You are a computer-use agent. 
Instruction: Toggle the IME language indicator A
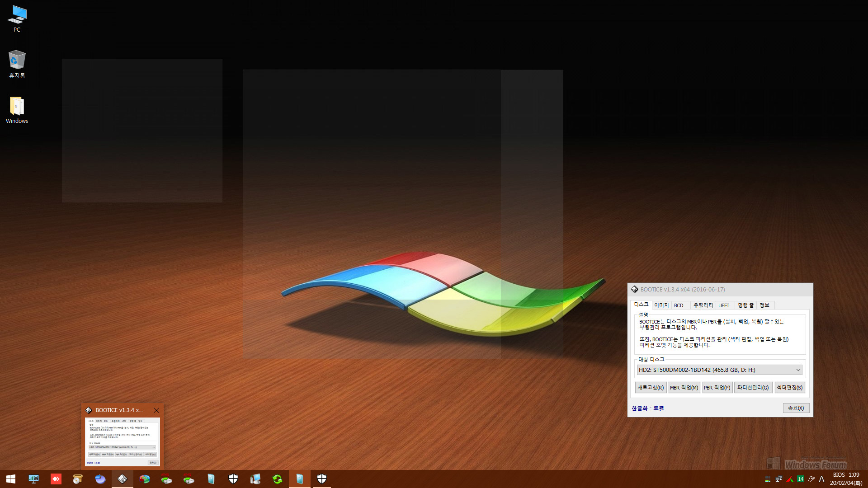coord(822,479)
